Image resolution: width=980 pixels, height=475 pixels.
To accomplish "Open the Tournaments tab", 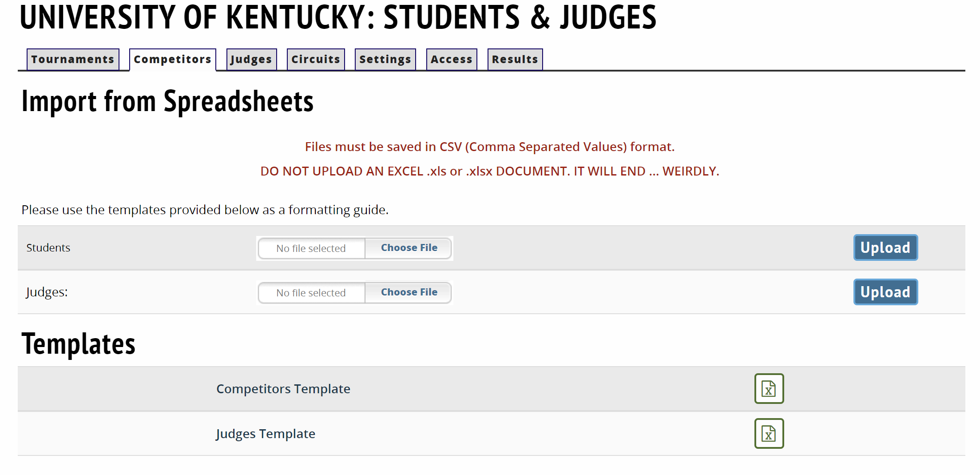I will [73, 60].
